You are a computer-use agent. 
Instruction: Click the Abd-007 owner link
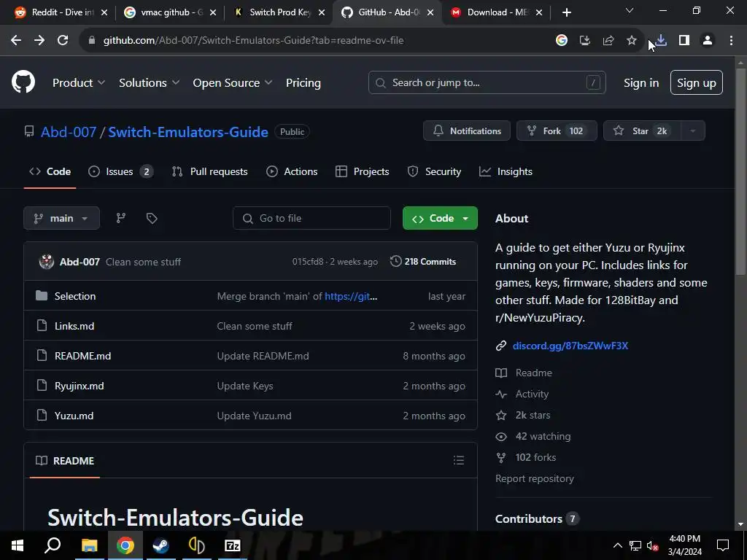click(x=68, y=132)
